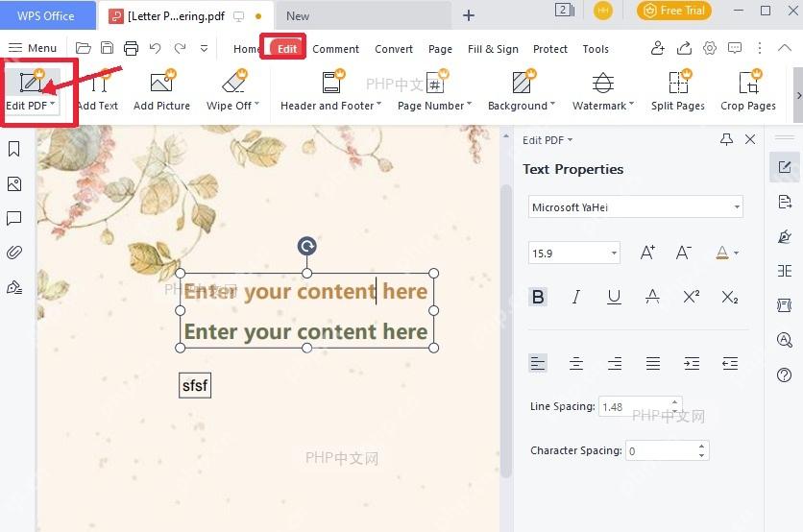Open the Protect ribbon tab
The image size is (803, 532).
pos(550,49)
